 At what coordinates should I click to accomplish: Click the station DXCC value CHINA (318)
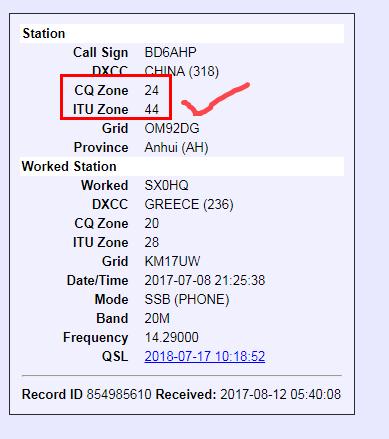[x=182, y=71]
